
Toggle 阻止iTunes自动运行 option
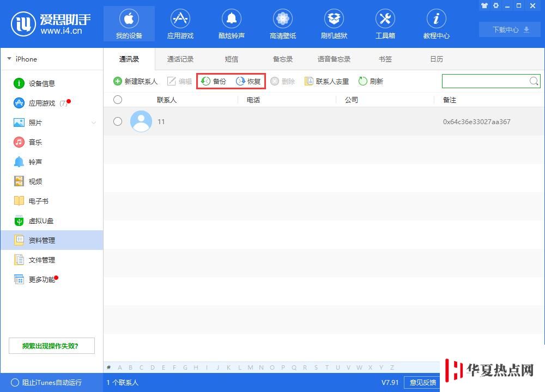tap(46, 382)
